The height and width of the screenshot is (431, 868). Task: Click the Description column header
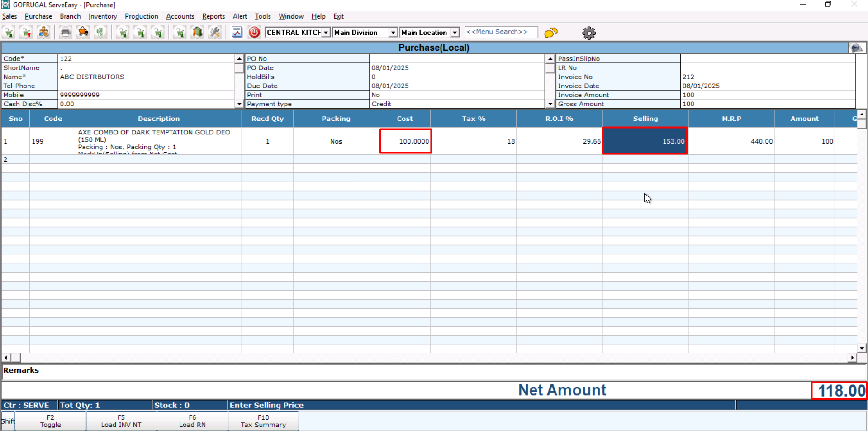pyautogui.click(x=159, y=119)
